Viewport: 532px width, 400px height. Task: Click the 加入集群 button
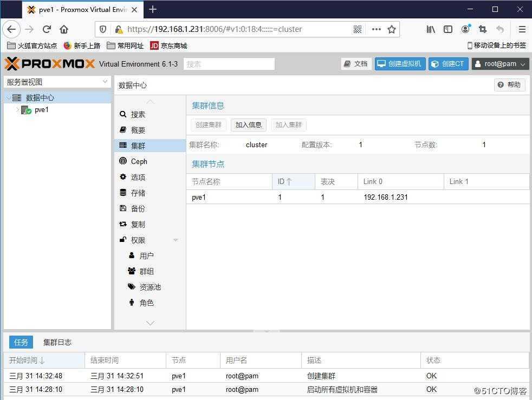click(288, 124)
